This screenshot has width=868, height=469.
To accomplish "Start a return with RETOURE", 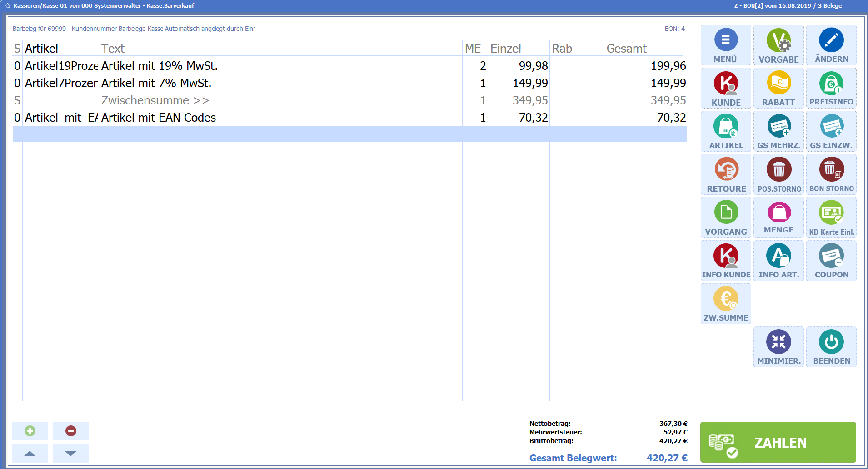I will (726, 174).
